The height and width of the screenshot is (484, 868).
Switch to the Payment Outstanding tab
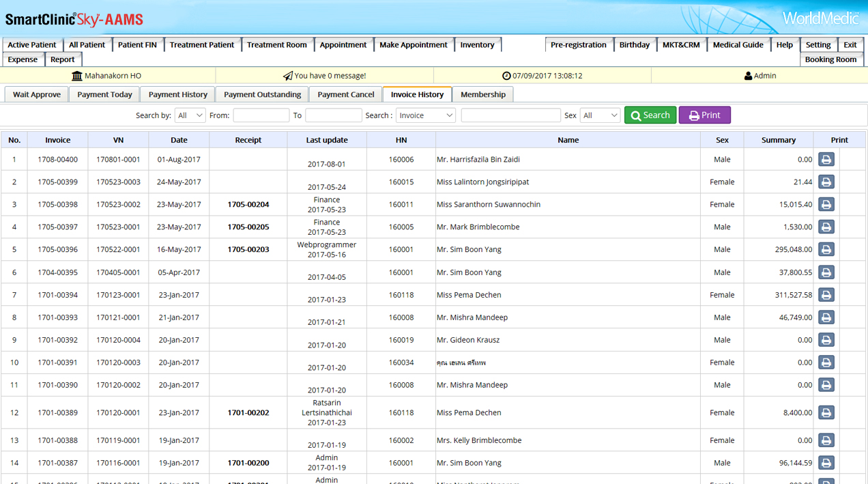point(262,94)
